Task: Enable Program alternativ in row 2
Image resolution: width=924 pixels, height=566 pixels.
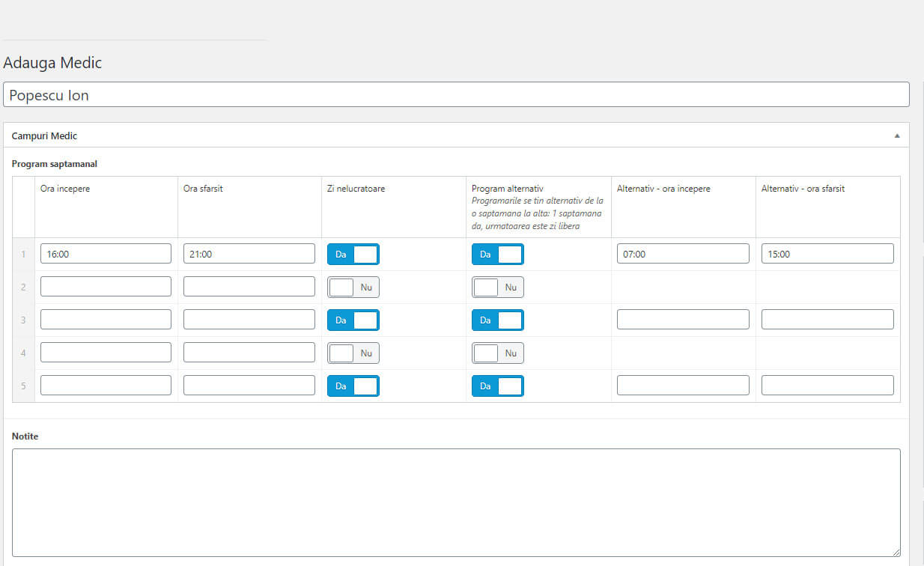Action: tap(497, 287)
